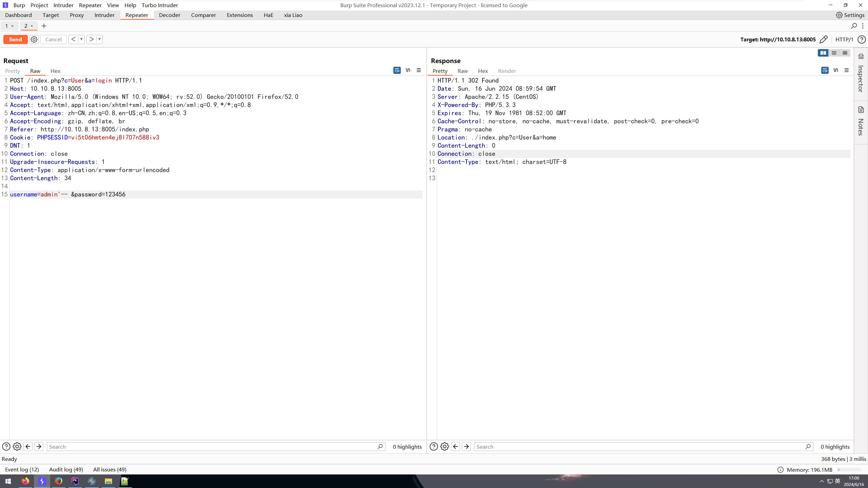Viewport: 868px width, 488px height.
Task: Open response search help icon
Action: point(434,447)
